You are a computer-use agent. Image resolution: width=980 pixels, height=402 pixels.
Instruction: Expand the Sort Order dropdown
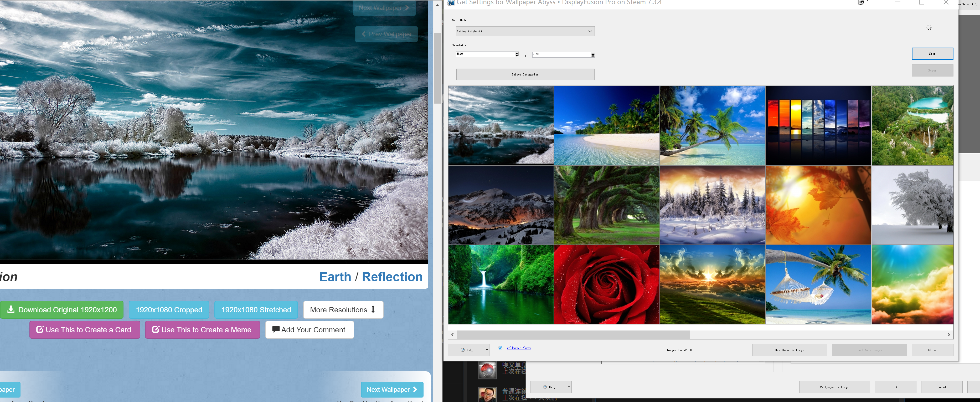pos(590,31)
